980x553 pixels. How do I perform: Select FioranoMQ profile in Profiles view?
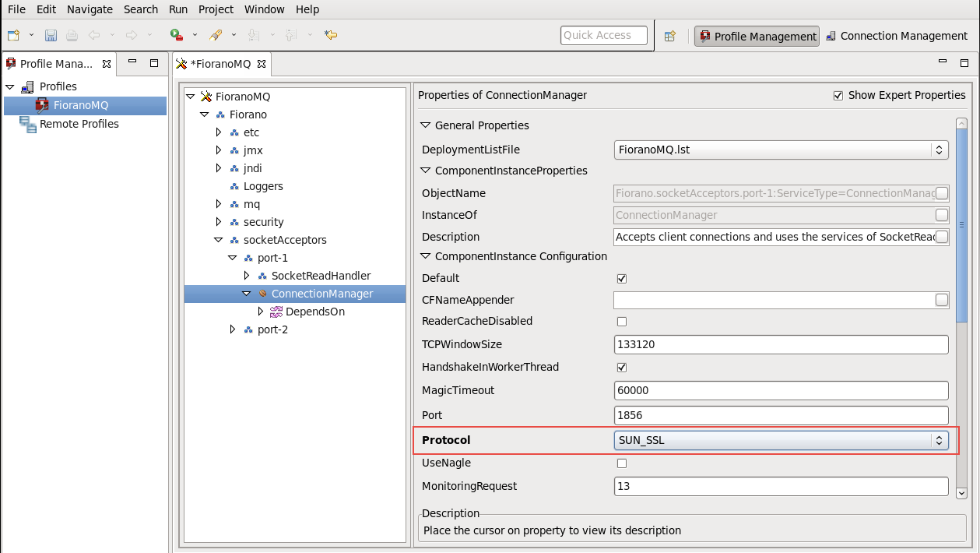point(85,105)
